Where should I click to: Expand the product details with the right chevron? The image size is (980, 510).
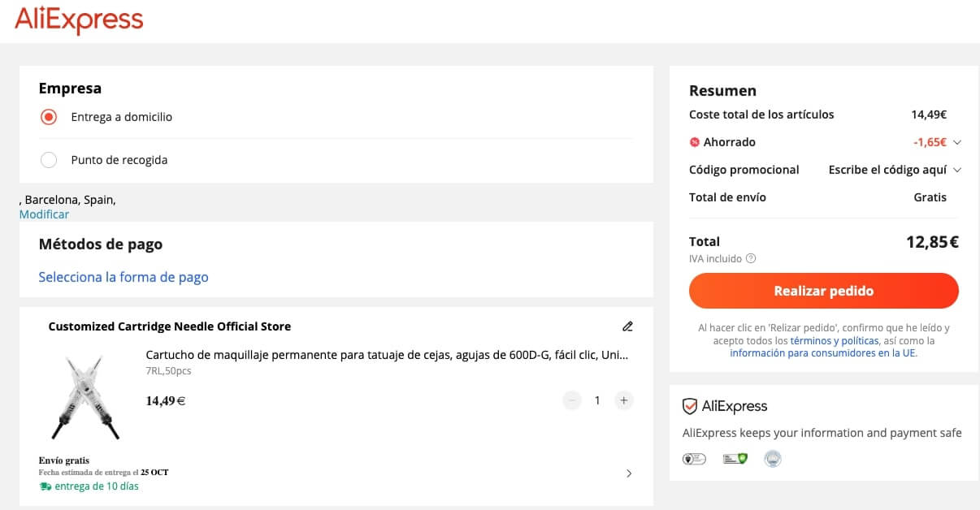(627, 473)
